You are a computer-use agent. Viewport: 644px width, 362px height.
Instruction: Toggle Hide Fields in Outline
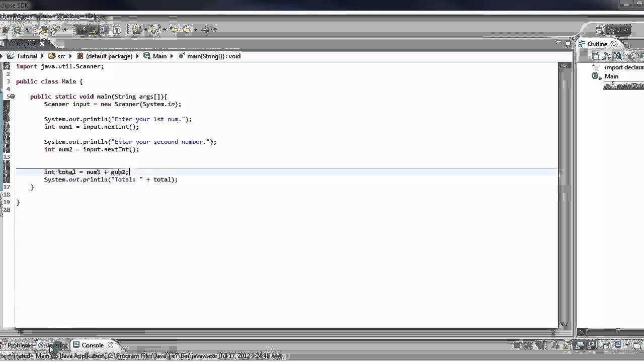[618, 56]
